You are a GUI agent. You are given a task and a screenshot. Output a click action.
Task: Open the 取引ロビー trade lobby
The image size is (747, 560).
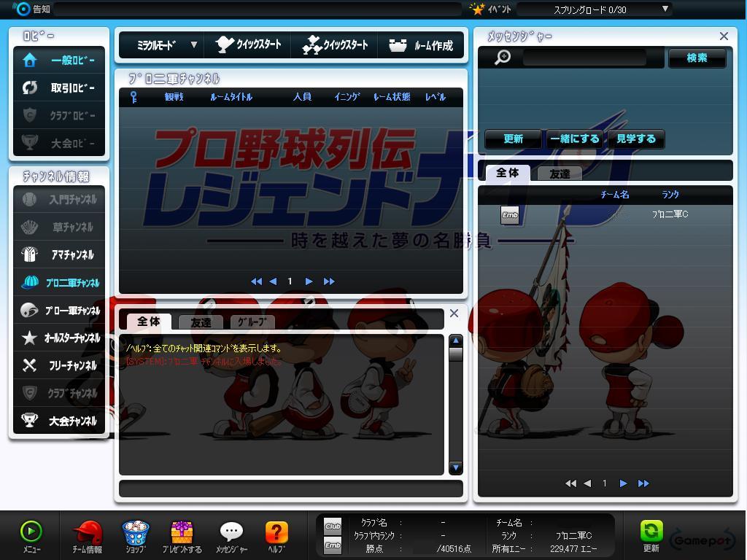pyautogui.click(x=59, y=87)
